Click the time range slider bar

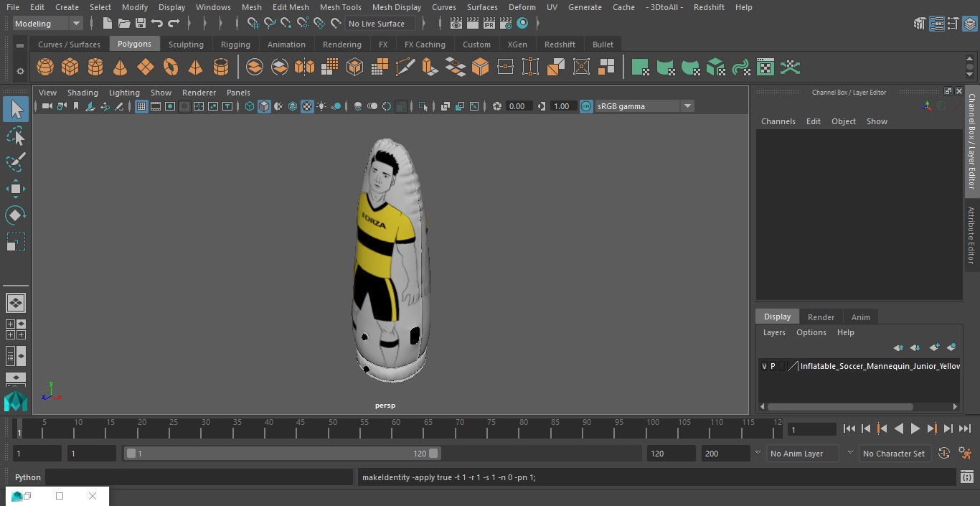(283, 454)
